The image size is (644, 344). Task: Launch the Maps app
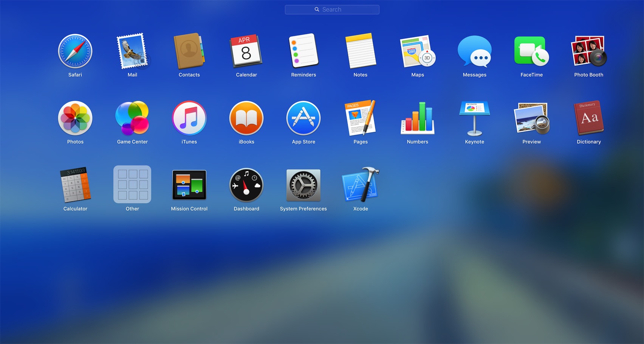(x=418, y=51)
